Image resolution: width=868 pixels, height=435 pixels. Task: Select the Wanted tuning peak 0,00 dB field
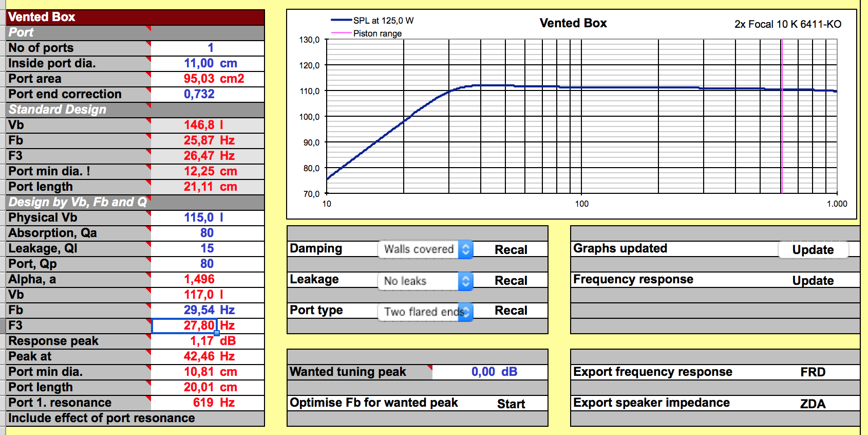pos(490,372)
